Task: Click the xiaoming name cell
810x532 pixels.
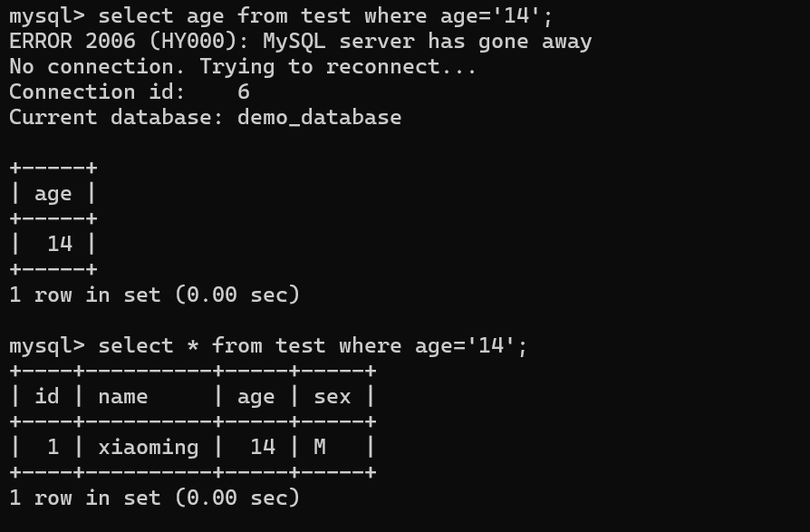Action: [148, 447]
